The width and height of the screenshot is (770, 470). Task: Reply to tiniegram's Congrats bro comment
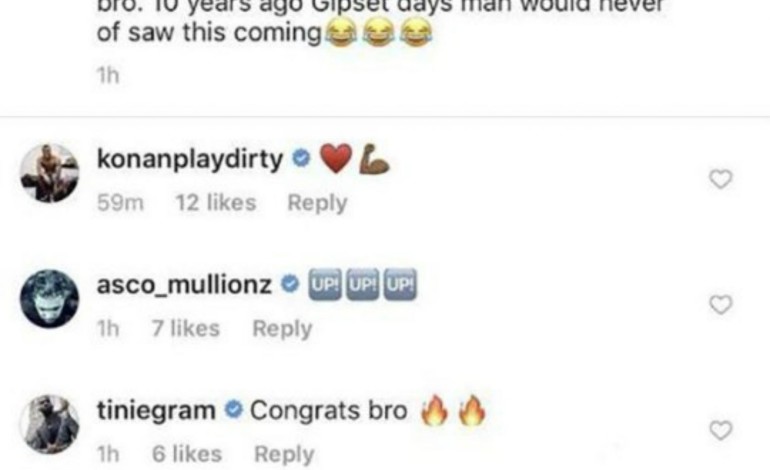(x=284, y=454)
